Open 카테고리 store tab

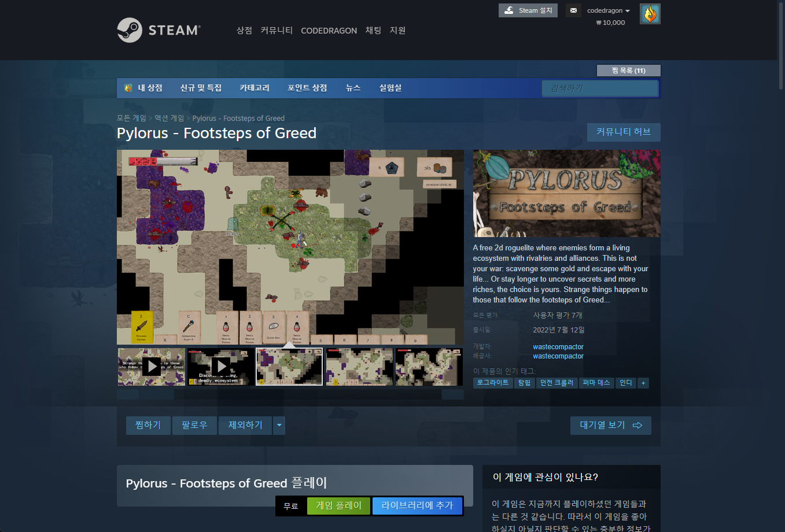click(x=255, y=88)
